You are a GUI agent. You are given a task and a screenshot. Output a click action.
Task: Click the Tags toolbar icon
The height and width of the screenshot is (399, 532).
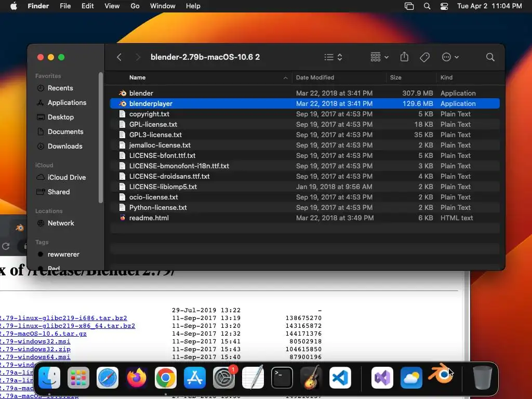tap(425, 57)
